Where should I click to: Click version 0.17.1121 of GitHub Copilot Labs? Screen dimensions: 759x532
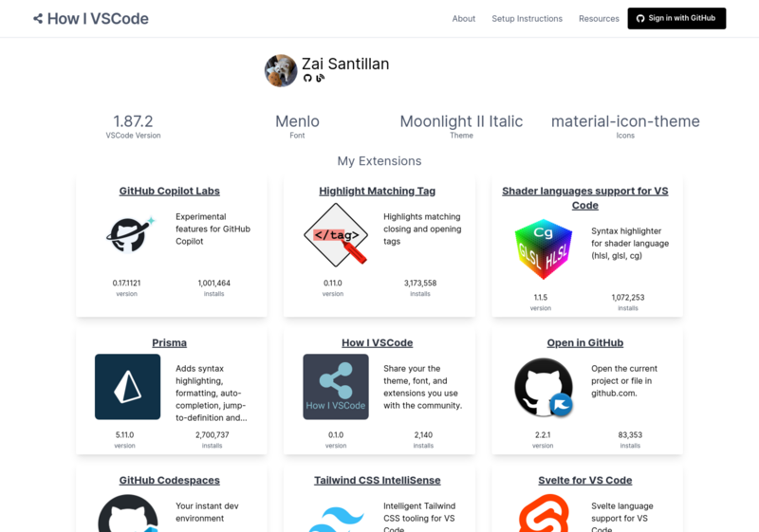point(126,283)
